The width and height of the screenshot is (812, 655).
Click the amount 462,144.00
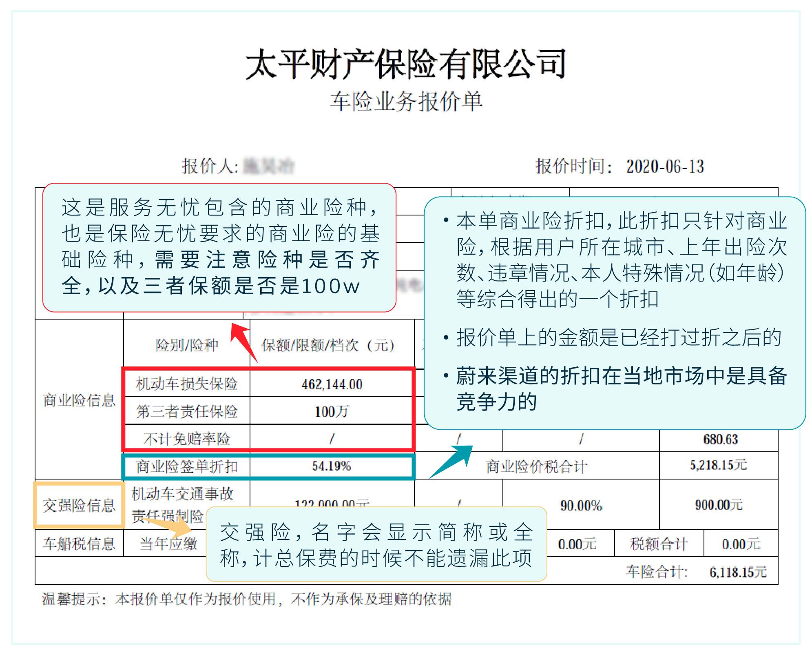pos(332,384)
